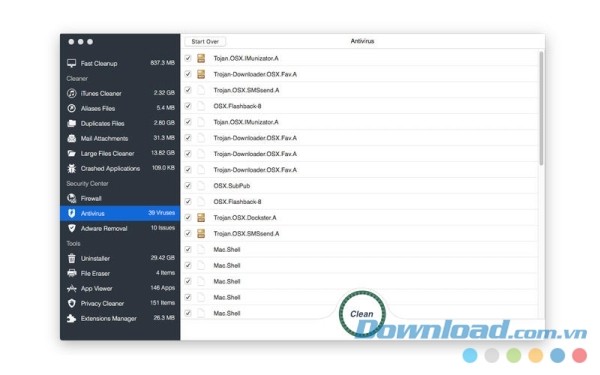Toggle checkbox of Trojan-Downloader.OSX.Fav.A with archive icon
The image size is (600, 375).
tap(188, 74)
